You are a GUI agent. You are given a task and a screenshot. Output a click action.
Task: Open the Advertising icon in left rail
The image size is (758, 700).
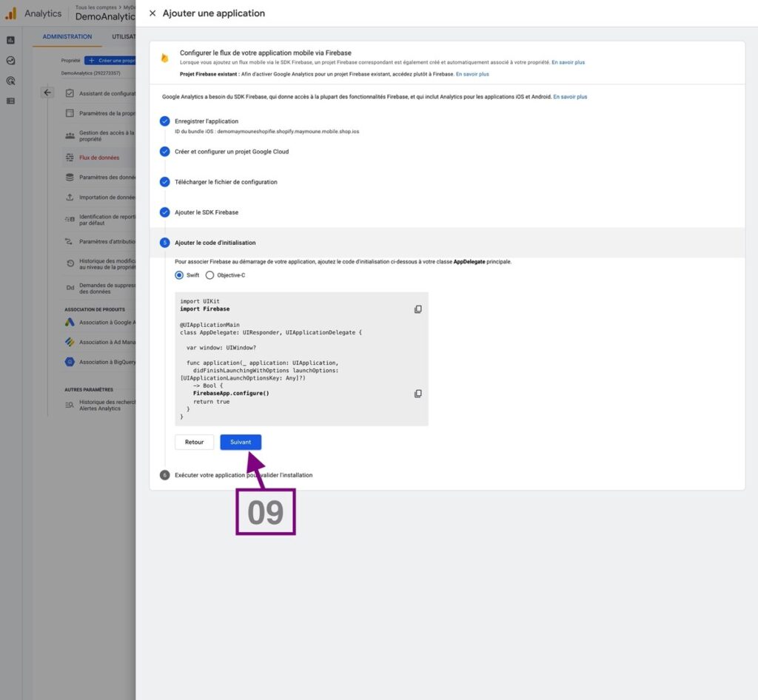tap(10, 81)
